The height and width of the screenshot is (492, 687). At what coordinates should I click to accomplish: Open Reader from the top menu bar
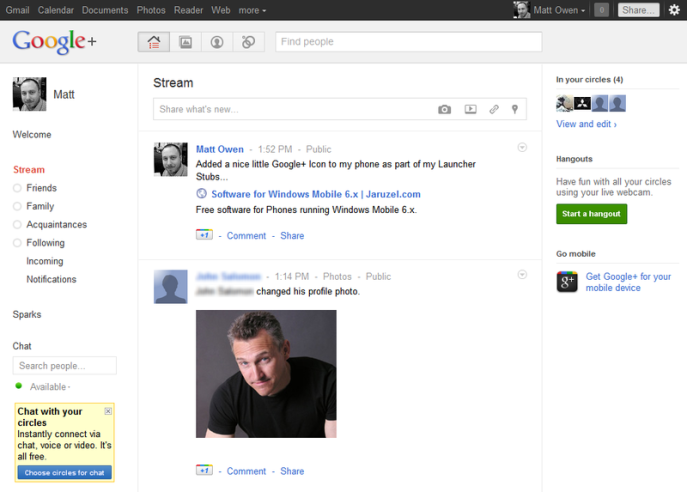pos(188,10)
